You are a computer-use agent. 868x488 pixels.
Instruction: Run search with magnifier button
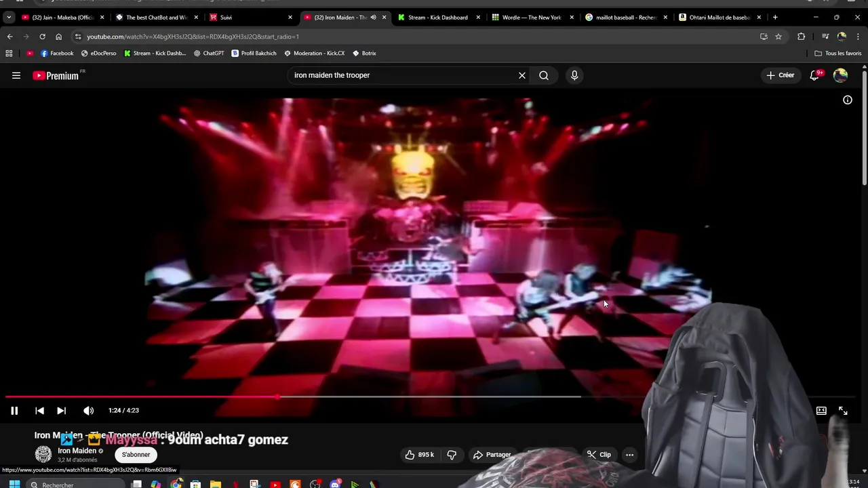[x=544, y=75]
